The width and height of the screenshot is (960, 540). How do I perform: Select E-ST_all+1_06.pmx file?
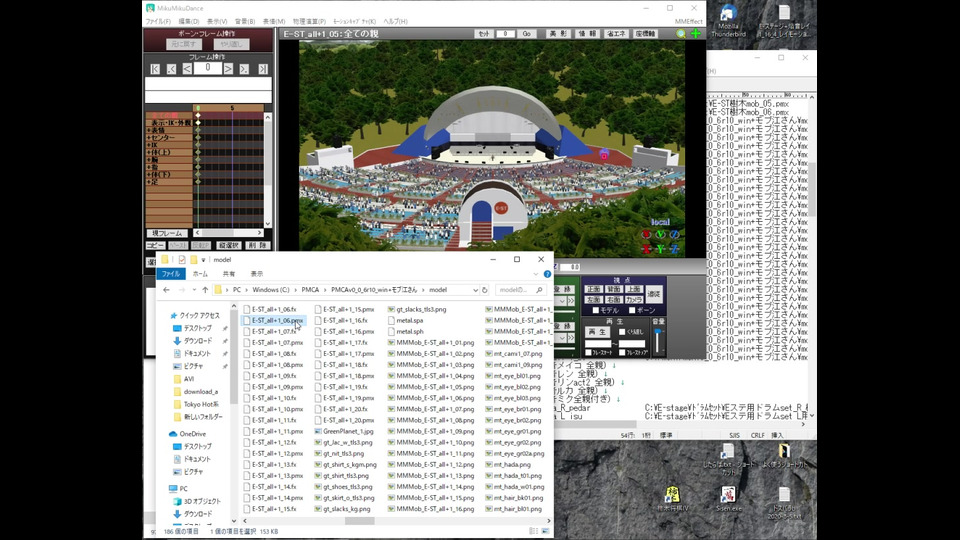tap(273, 320)
